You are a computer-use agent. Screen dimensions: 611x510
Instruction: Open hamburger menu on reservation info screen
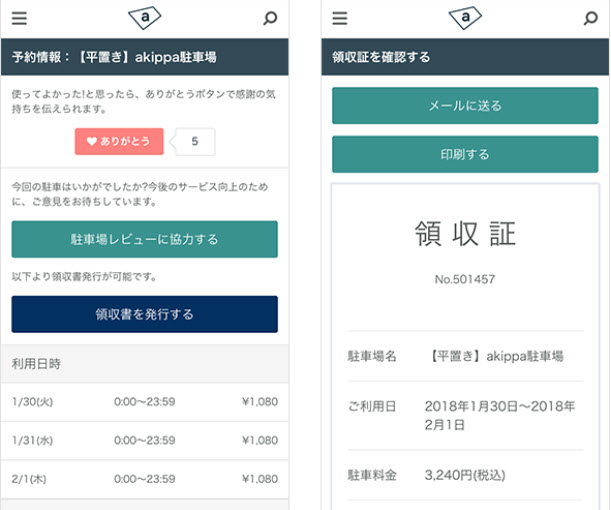[x=19, y=18]
